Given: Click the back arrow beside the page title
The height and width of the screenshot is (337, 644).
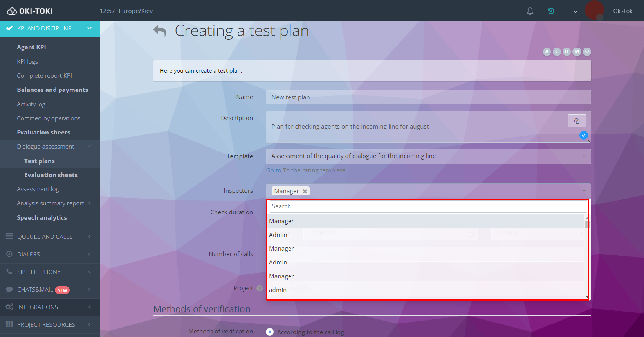Looking at the screenshot, I should [160, 31].
